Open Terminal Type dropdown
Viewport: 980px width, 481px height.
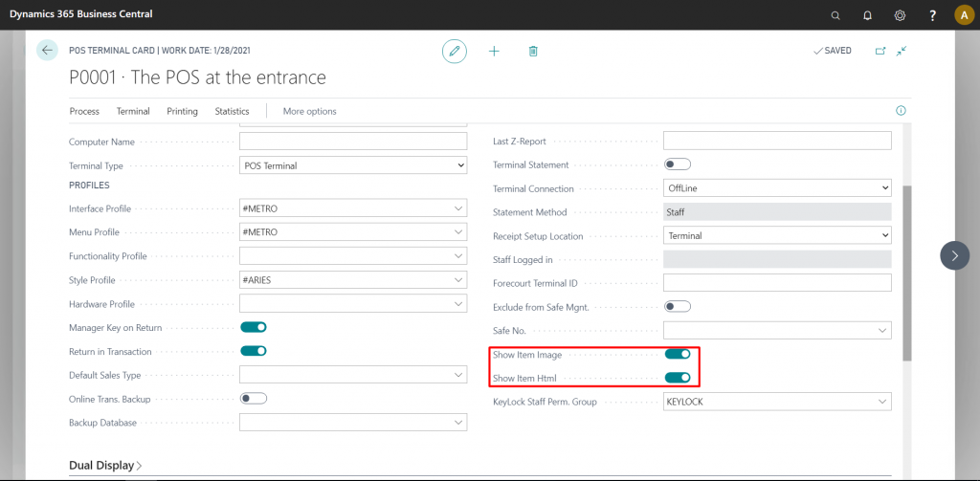coord(353,165)
